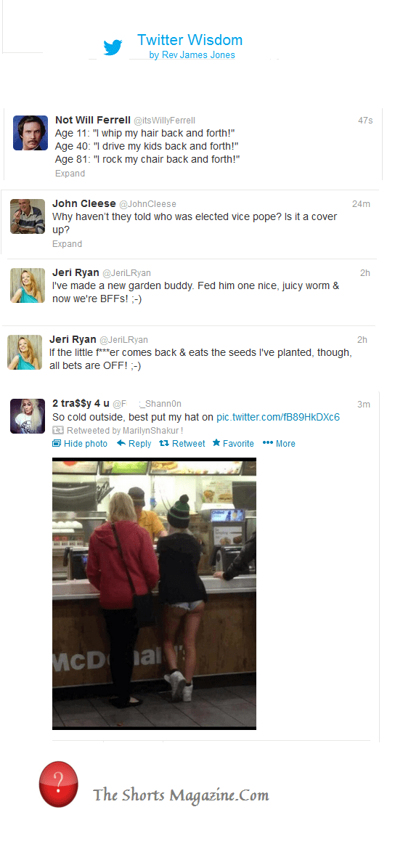Click the Twitter bird logo
The image size is (411, 868).
pyautogui.click(x=113, y=48)
